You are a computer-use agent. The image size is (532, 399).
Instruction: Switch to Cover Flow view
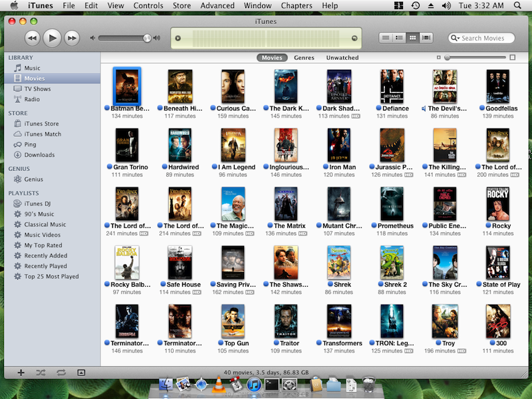(x=426, y=38)
